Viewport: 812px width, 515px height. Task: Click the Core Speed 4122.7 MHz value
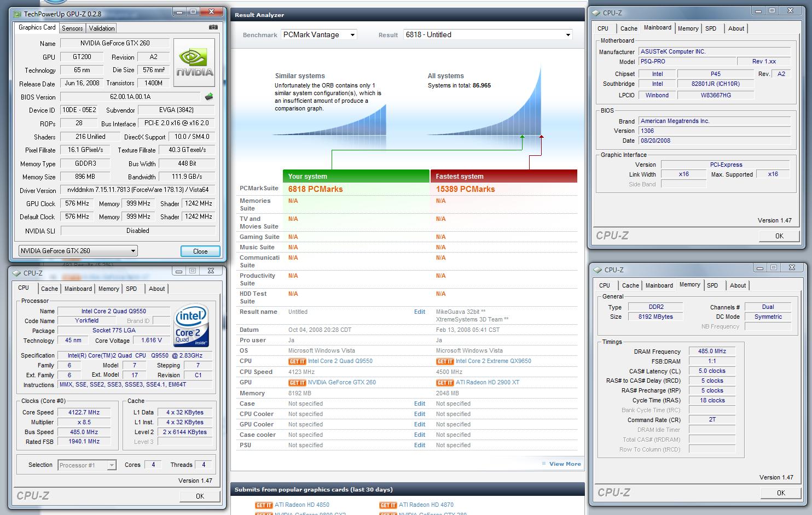84,413
